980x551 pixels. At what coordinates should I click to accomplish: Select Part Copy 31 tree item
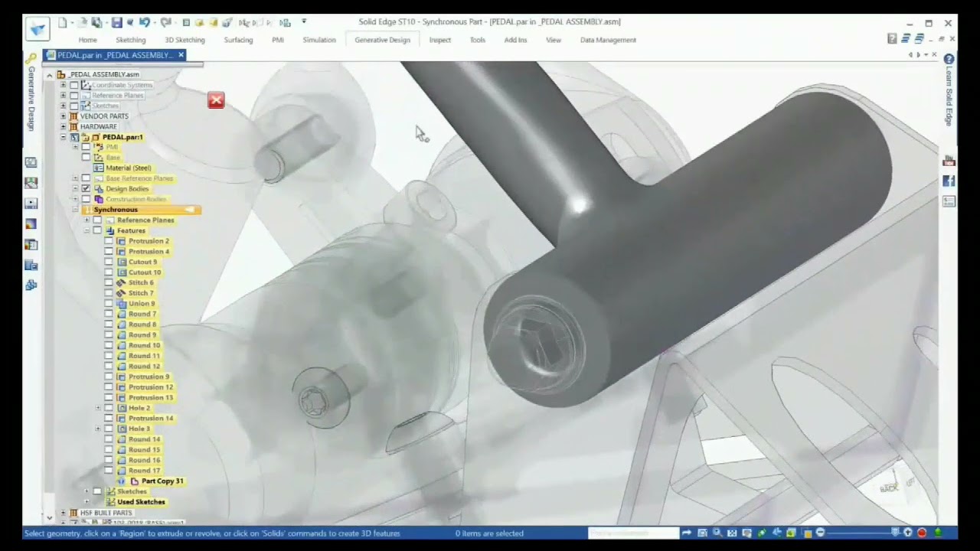coord(162,481)
